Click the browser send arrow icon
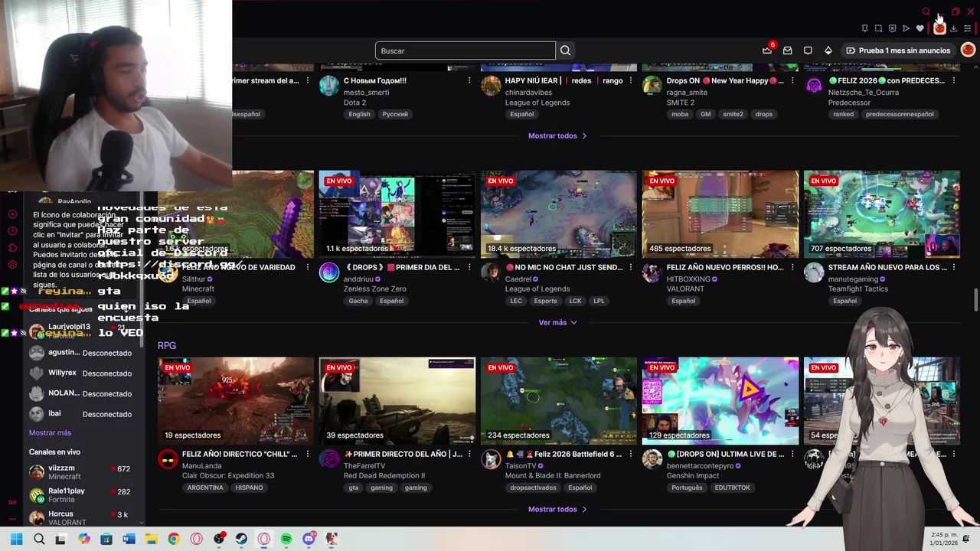Screen dimensions: 980x551 pos(906,28)
